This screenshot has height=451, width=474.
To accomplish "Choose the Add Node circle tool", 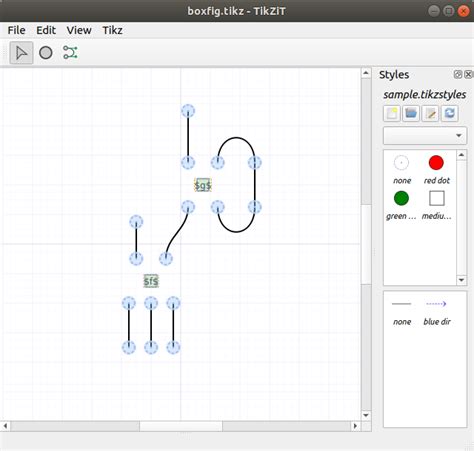I will coord(46,53).
